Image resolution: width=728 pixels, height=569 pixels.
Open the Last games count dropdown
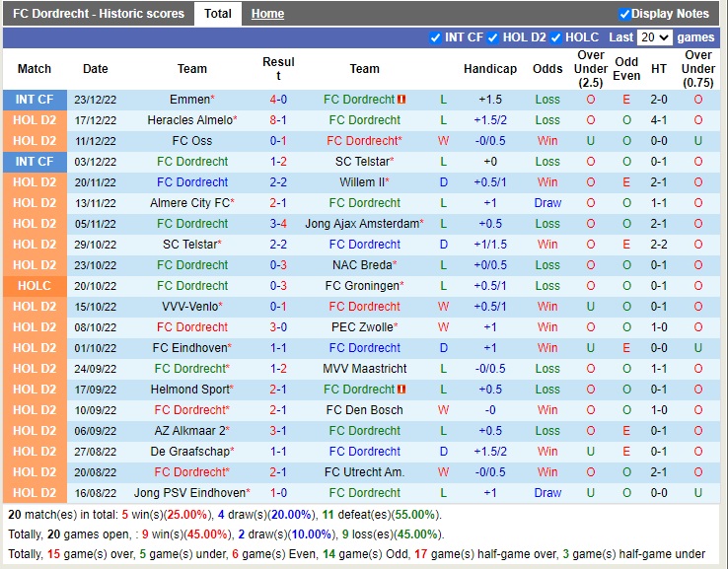point(654,37)
